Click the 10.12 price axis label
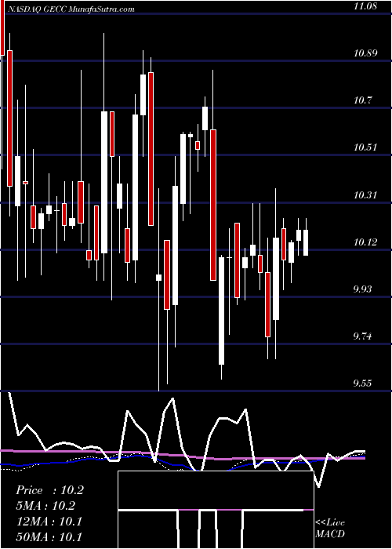Screen dimensions: 392x549 (365, 242)
